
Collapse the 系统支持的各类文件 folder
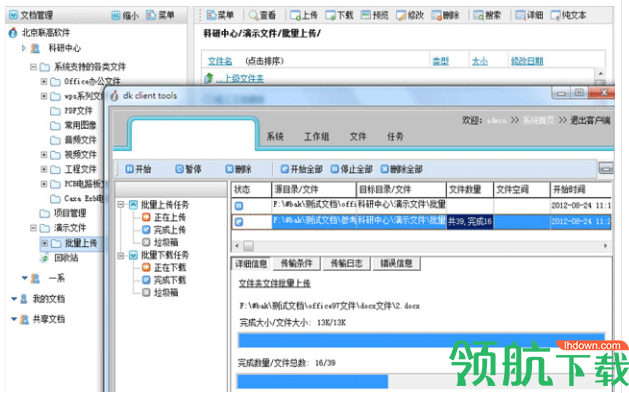(33, 67)
